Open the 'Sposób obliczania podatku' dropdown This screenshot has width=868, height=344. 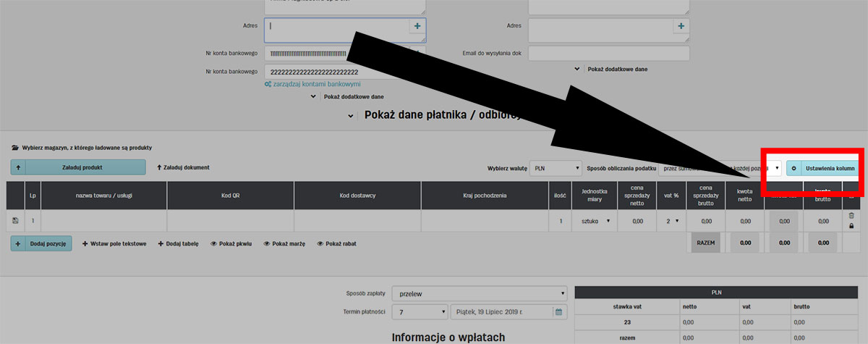pos(720,168)
